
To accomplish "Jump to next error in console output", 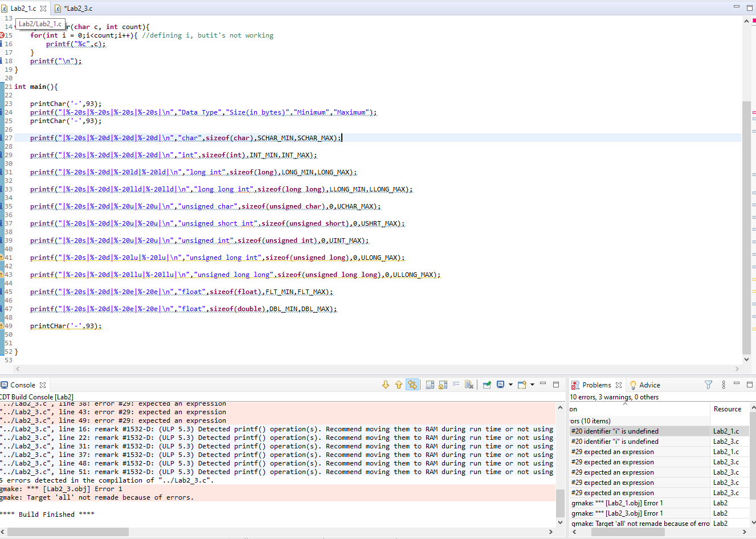I will [x=386, y=384].
